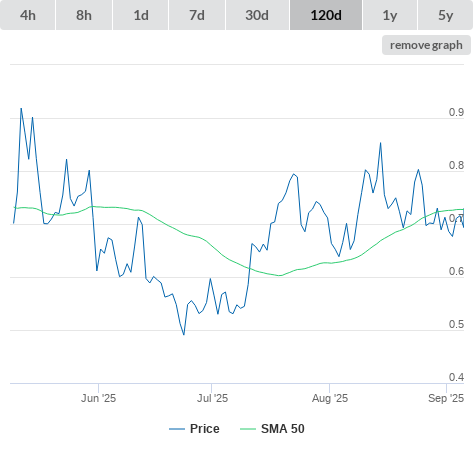The height and width of the screenshot is (455, 474).
Task: Click the 0.8 y-axis value
Action: 456,165
